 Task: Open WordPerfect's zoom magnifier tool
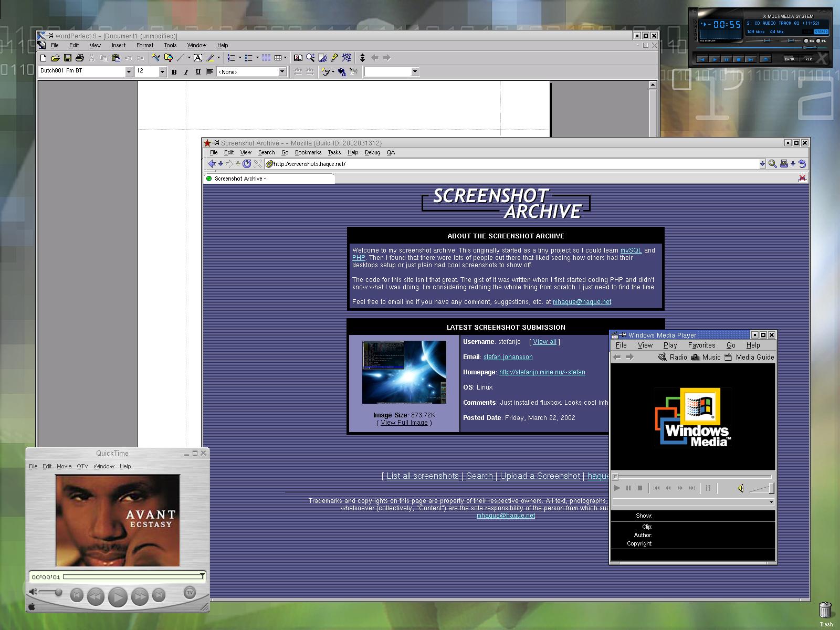[x=310, y=58]
